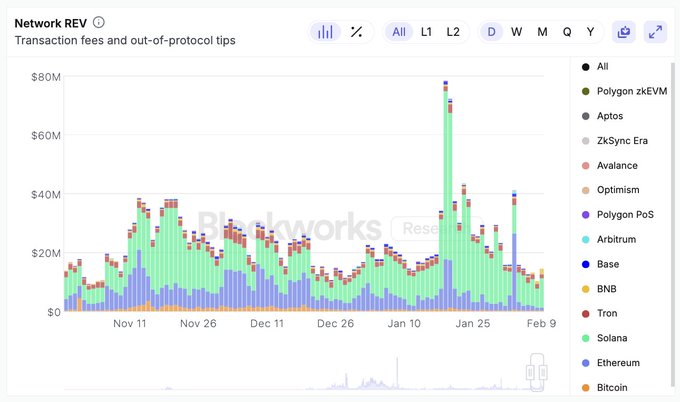
Task: Toggle Optimism series in legend
Action: point(610,190)
